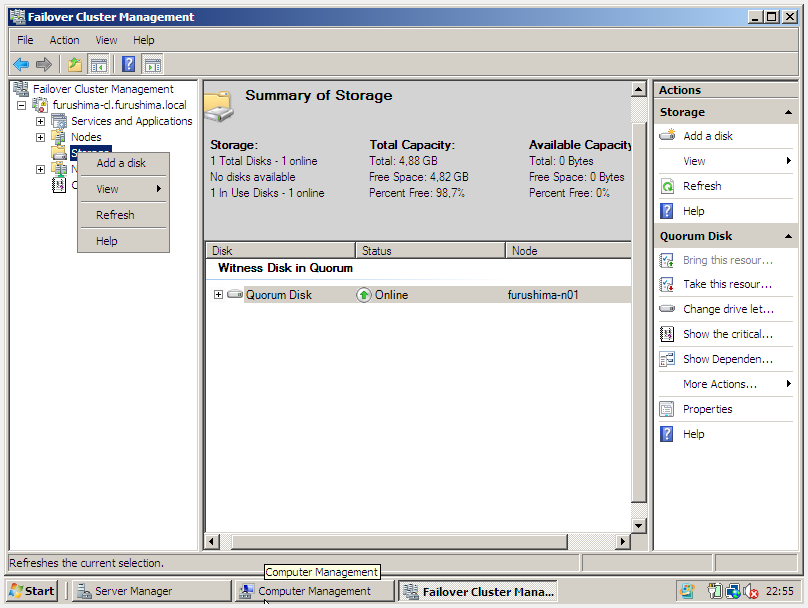The width and height of the screenshot is (808, 608).
Task: Click the Disk column header
Action: [x=280, y=250]
